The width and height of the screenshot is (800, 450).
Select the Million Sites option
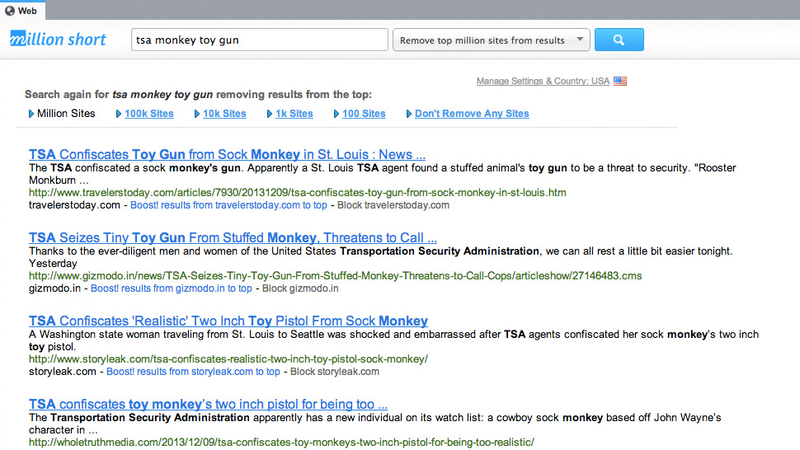[66, 113]
